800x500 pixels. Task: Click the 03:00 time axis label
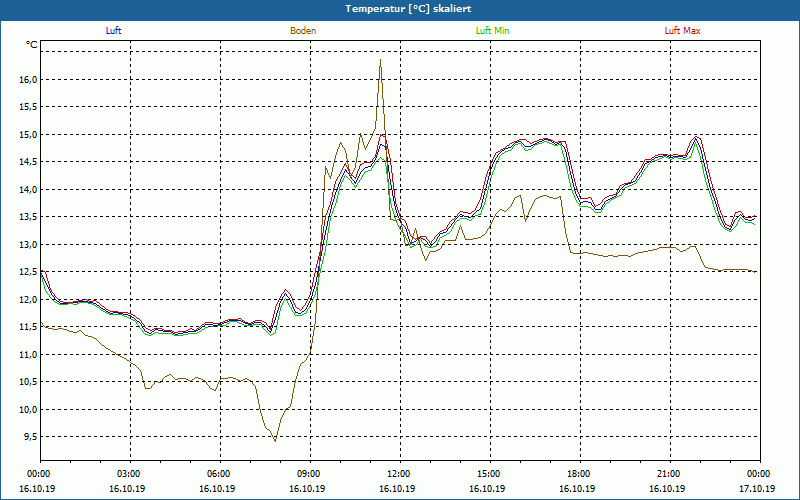pyautogui.click(x=130, y=474)
